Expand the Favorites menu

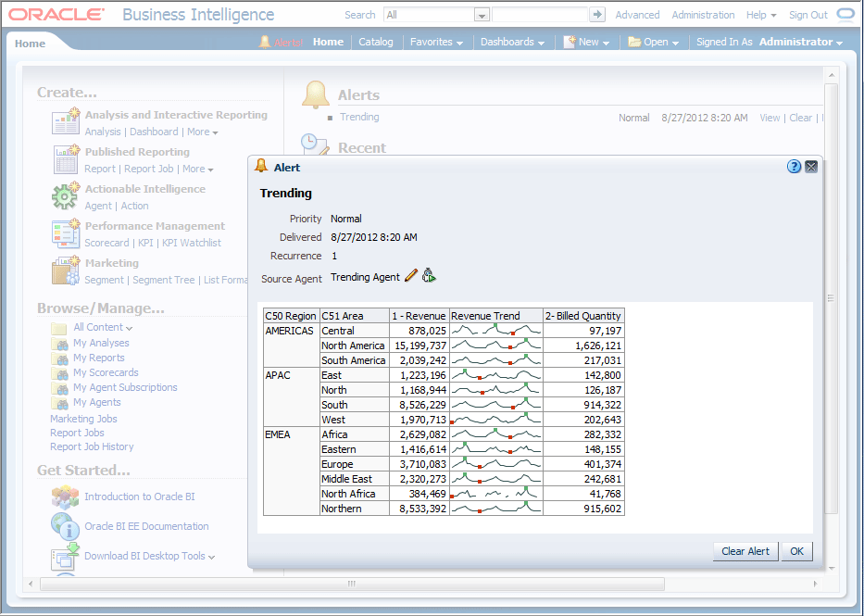(x=437, y=42)
